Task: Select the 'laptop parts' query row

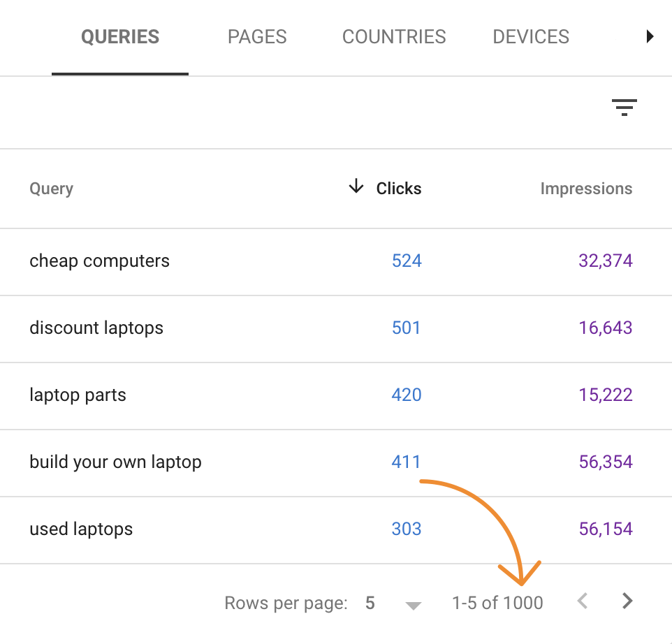Action: [336, 395]
